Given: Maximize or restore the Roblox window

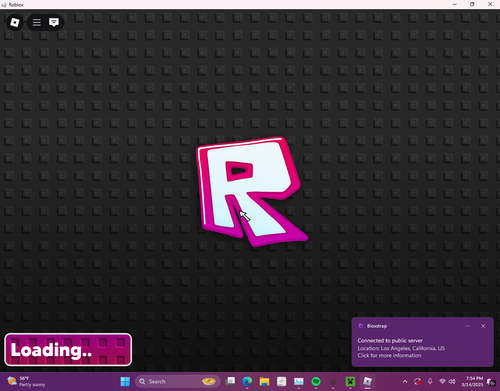Looking at the screenshot, I should click(472, 4).
